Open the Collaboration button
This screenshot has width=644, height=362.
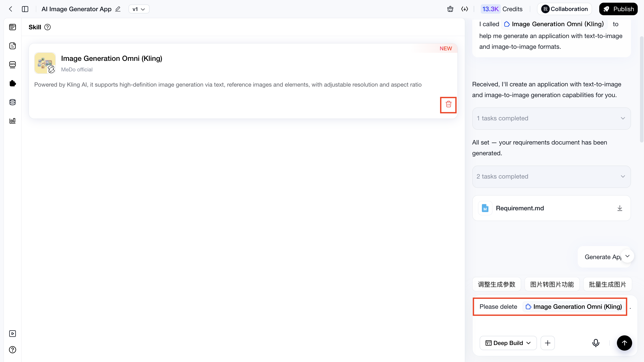tap(564, 9)
